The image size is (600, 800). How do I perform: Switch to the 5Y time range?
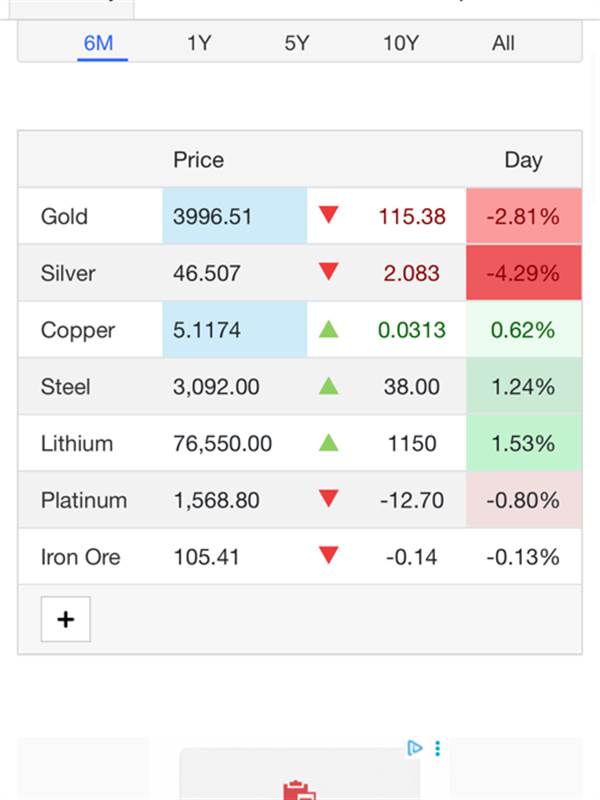pyautogui.click(x=297, y=43)
